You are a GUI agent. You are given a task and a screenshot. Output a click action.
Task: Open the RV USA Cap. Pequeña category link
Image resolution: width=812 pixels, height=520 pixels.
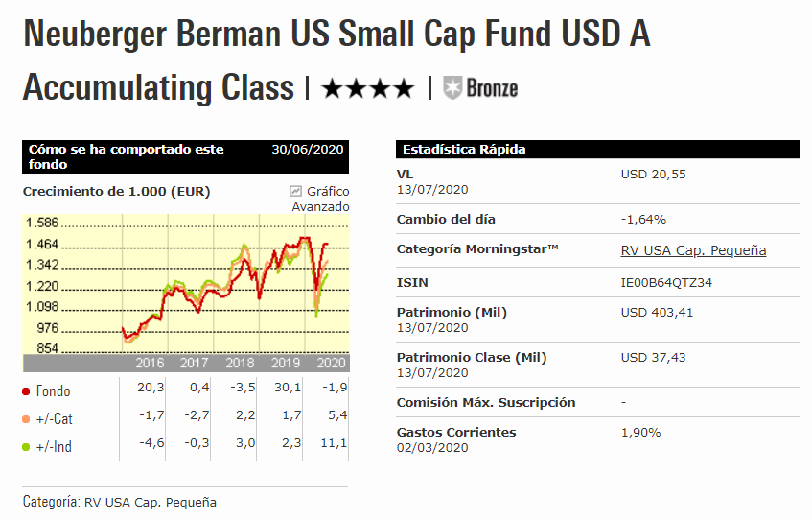click(693, 250)
